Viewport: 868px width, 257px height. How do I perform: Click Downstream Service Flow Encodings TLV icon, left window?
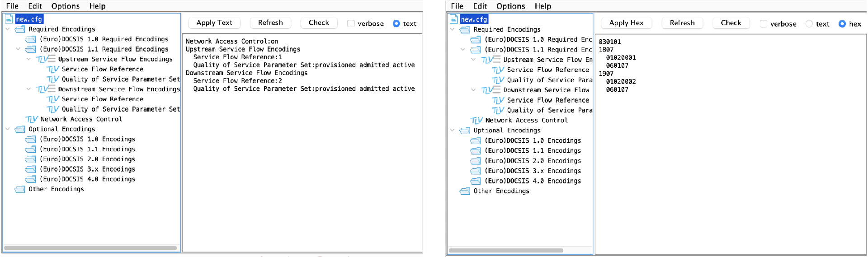pyautogui.click(x=46, y=89)
